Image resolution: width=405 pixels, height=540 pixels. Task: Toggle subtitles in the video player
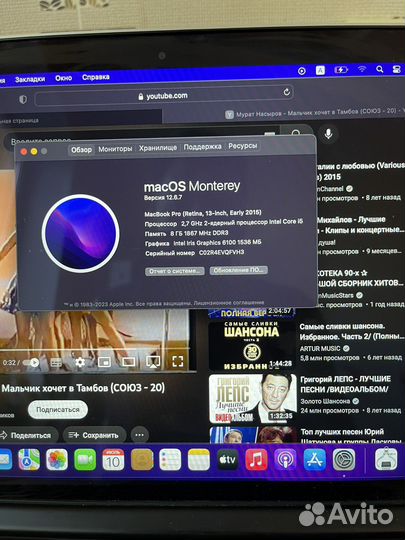(56, 362)
